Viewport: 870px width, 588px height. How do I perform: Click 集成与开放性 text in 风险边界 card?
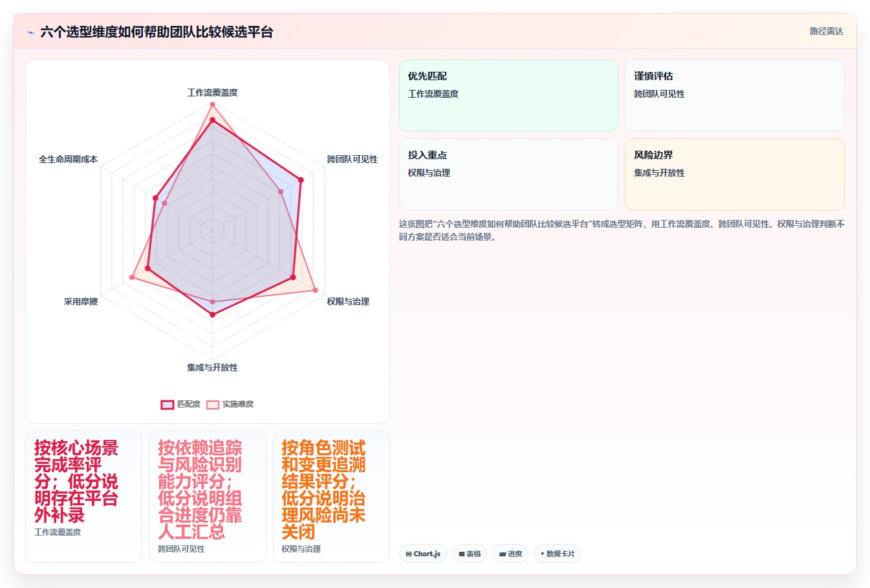click(x=659, y=173)
